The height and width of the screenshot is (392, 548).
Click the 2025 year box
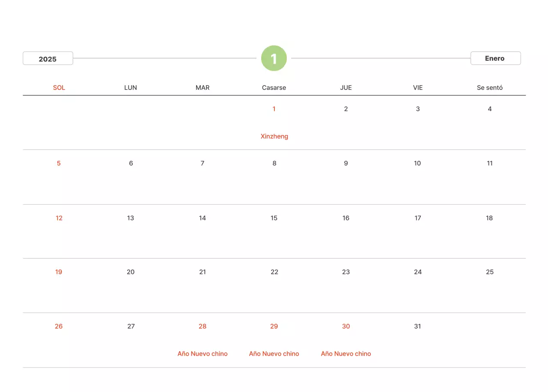pos(48,59)
